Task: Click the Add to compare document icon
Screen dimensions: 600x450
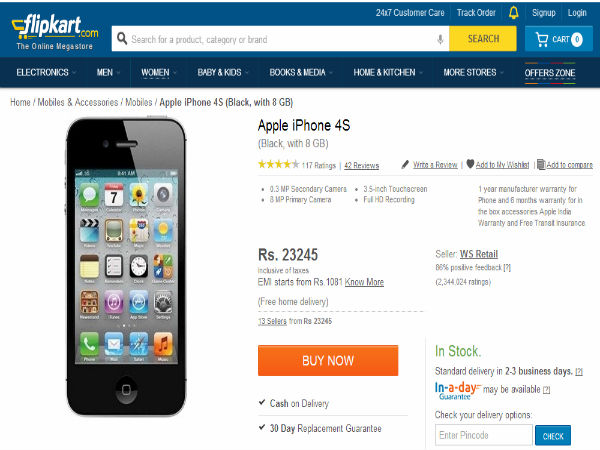Action: [x=541, y=164]
